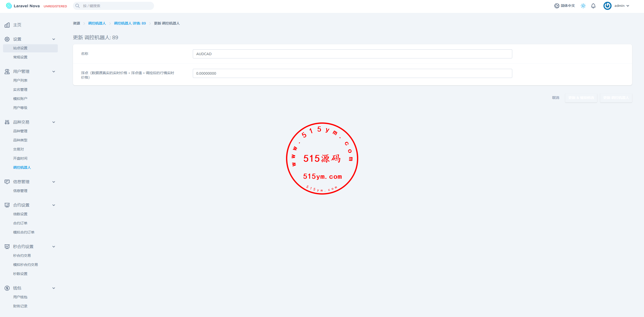
Task: Collapse the 品种交易 section chevron
Action: [x=54, y=122]
